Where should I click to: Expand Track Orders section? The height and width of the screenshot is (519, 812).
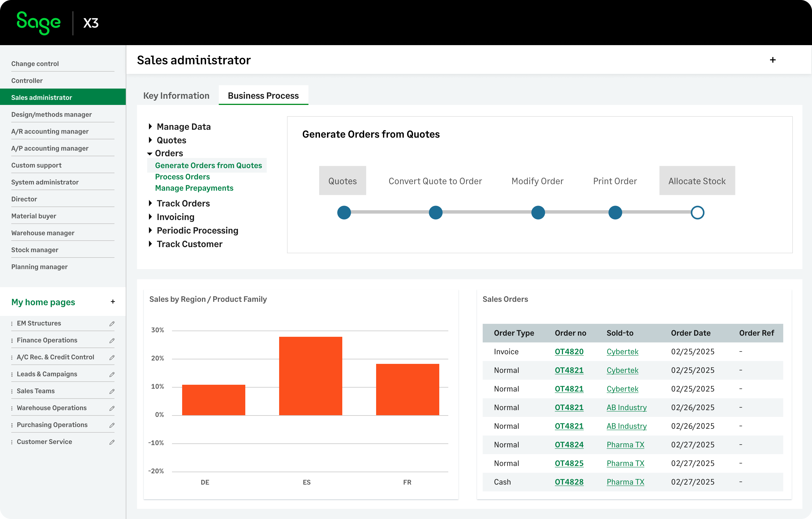pos(150,203)
